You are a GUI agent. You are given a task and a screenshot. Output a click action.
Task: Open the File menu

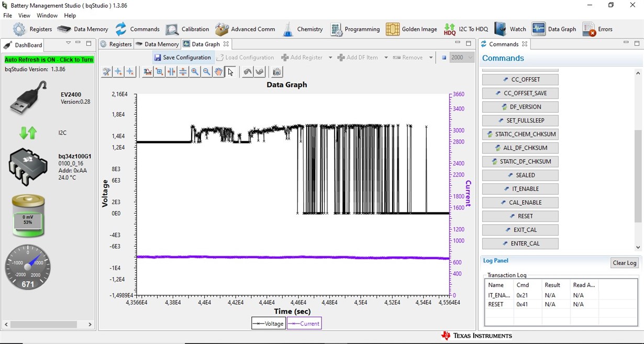pos(7,16)
